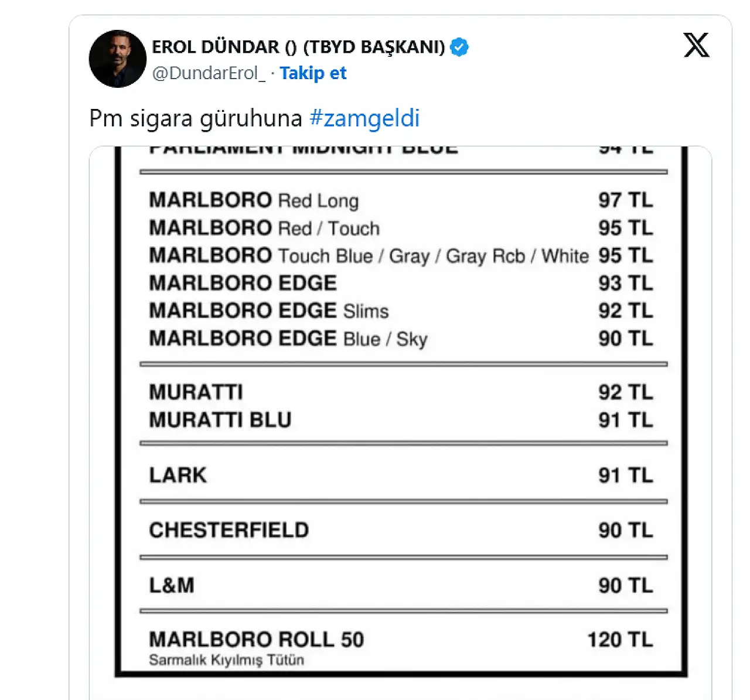
Task: Click the MURATTI BLU entry
Action: [220, 420]
